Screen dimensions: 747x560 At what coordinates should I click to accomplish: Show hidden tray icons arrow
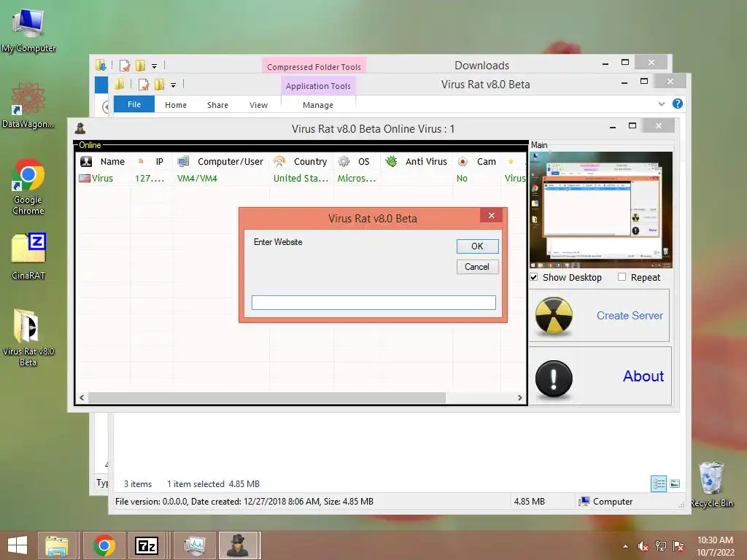tap(625, 546)
